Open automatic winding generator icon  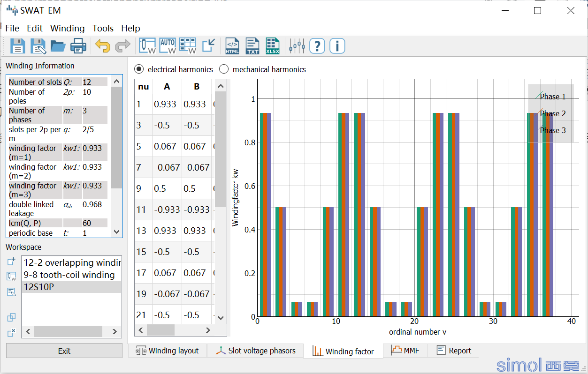[x=168, y=46]
